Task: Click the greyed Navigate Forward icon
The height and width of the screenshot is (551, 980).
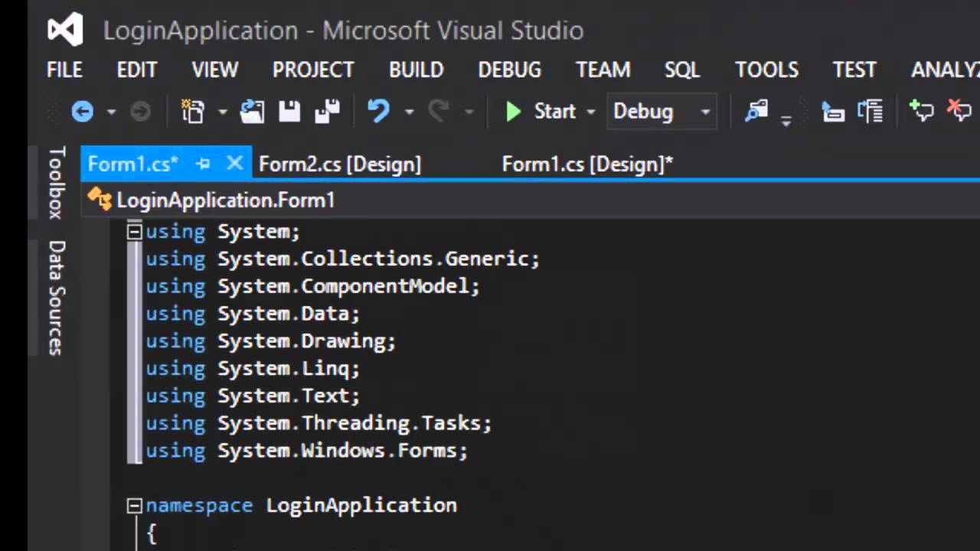Action: (x=140, y=112)
